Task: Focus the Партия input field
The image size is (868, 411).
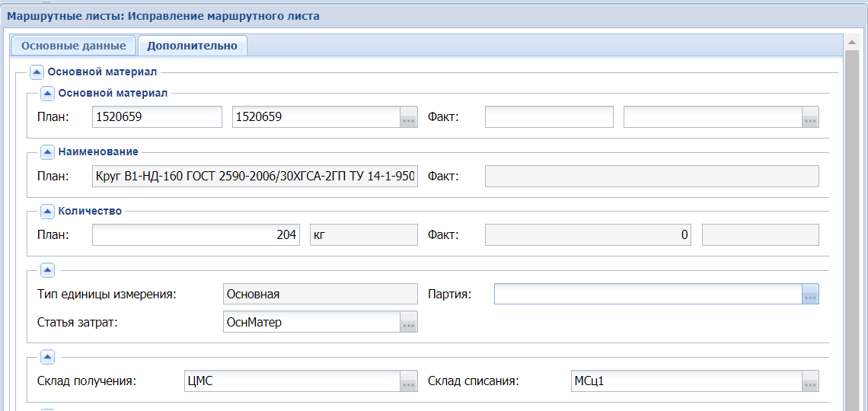Action: coord(647,294)
